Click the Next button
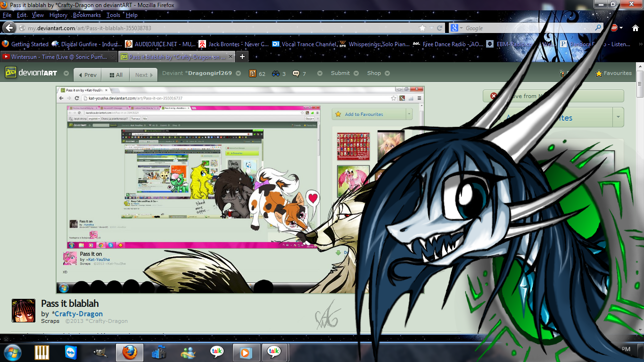Image resolution: width=644 pixels, height=362 pixels. 143,75
